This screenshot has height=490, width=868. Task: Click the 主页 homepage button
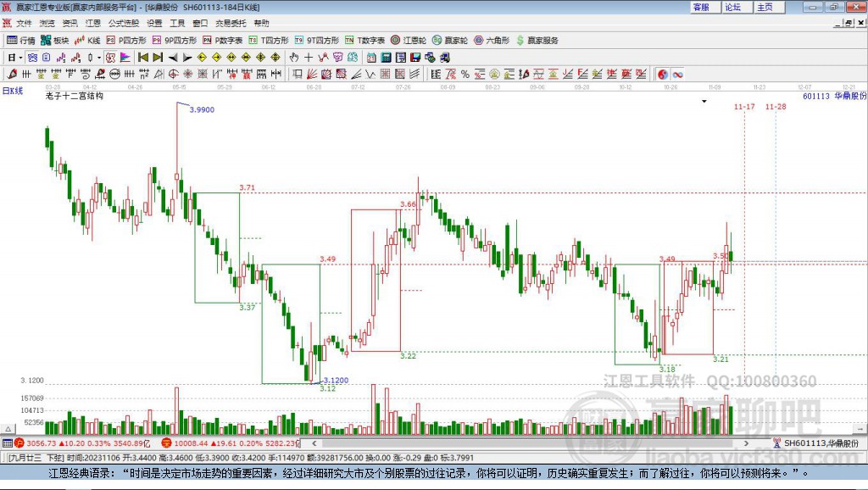[769, 7]
